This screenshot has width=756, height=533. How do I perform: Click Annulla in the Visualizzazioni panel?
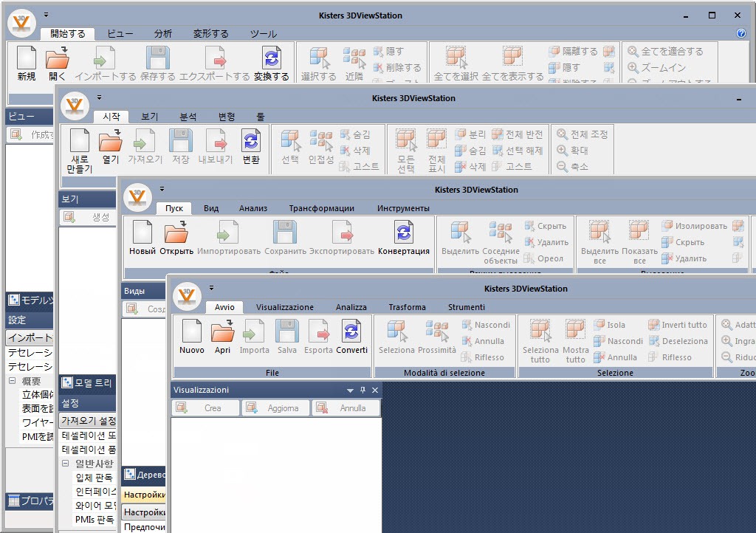(x=346, y=408)
